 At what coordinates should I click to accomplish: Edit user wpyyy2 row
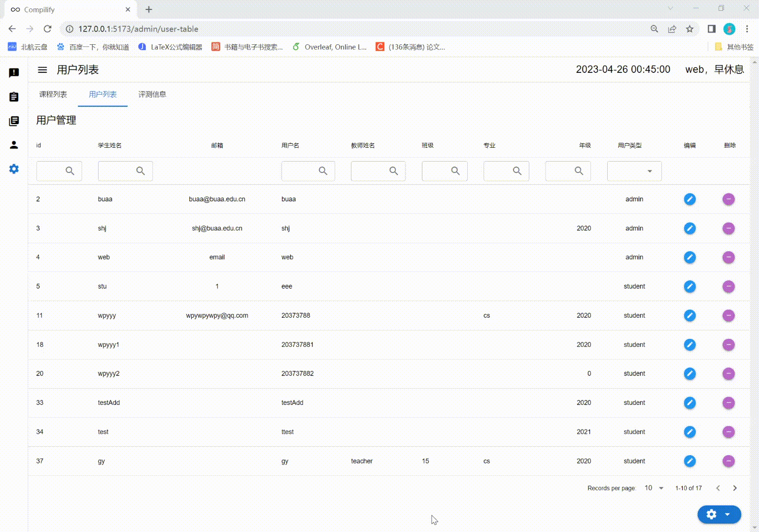click(x=690, y=373)
